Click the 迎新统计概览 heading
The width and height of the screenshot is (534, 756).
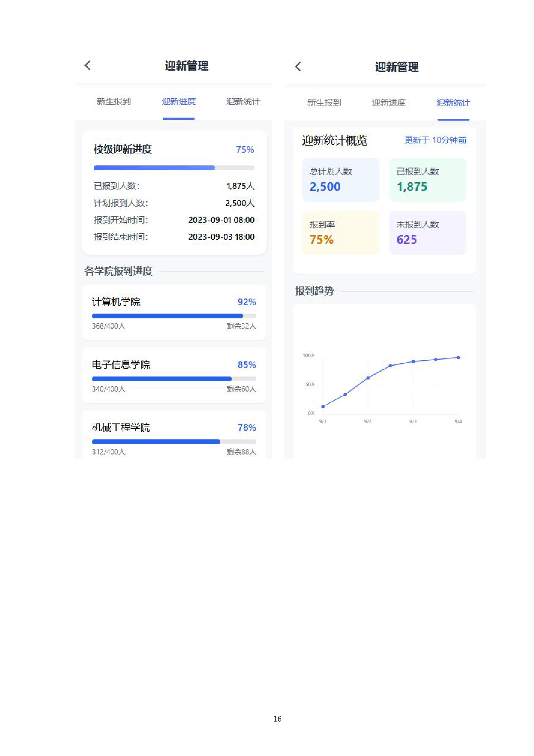(x=335, y=140)
